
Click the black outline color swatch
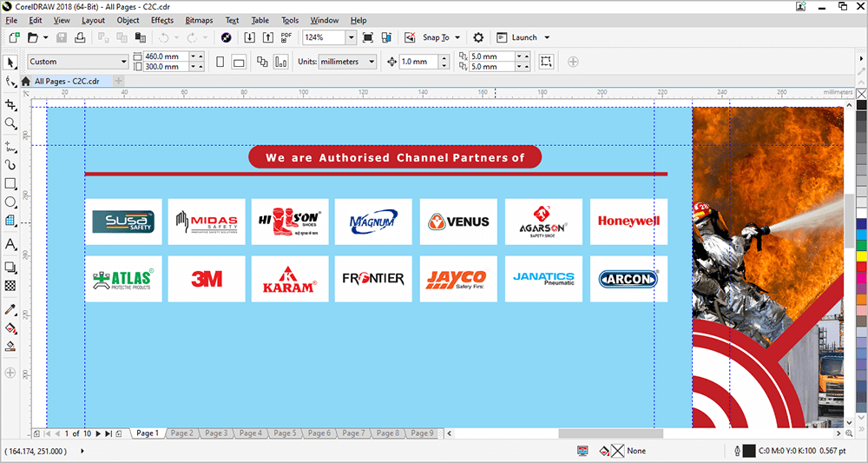[749, 451]
